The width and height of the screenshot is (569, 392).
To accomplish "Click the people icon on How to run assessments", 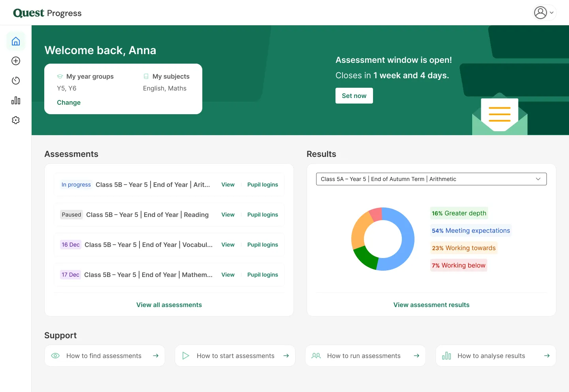I will tap(316, 356).
